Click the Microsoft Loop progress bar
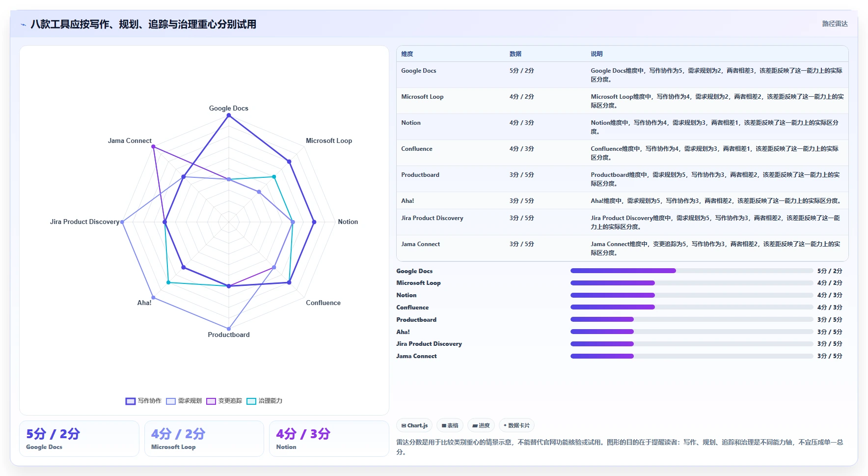 692,283
